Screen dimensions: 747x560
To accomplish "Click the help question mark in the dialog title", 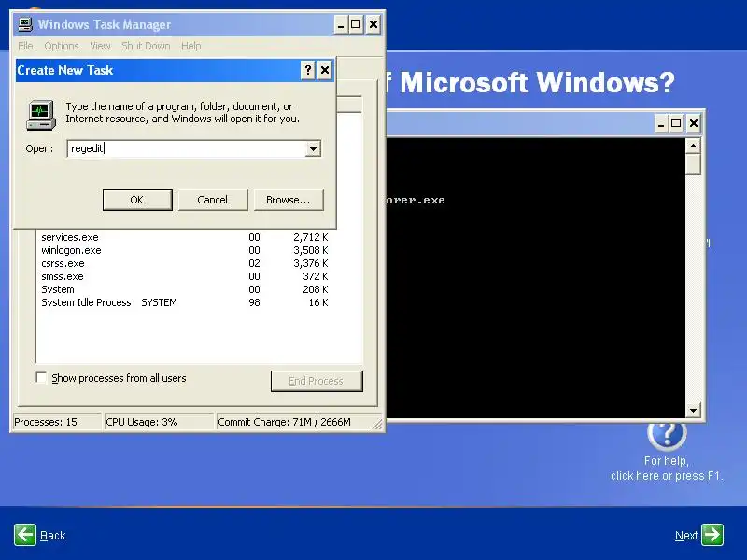I will (x=308, y=71).
